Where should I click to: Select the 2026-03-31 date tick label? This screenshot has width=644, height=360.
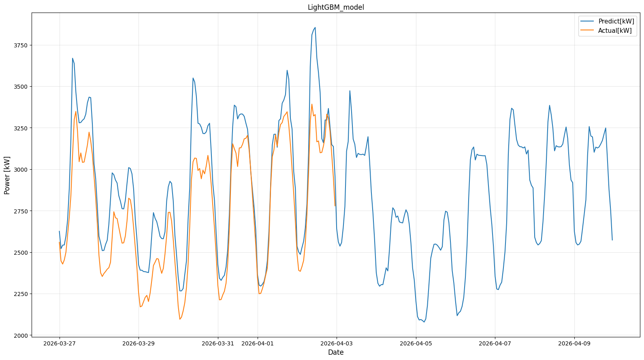(x=218, y=343)
